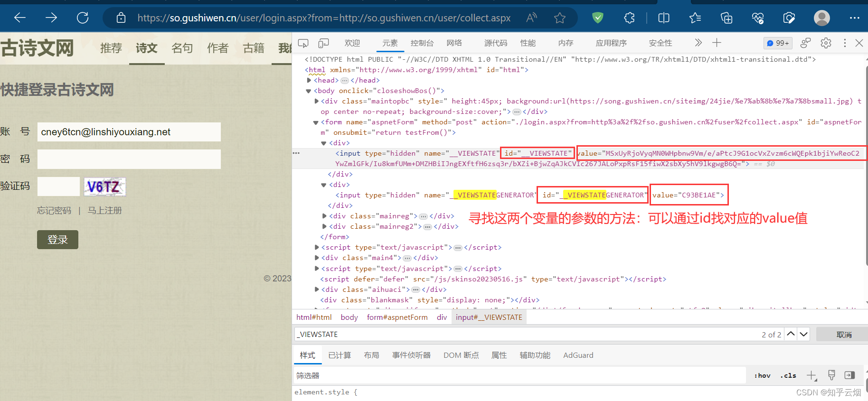
Task: Click the 忘记密码 link
Action: pos(54,210)
